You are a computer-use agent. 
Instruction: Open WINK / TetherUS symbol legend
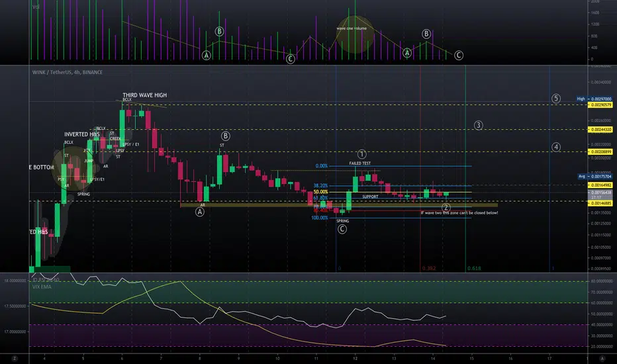[x=68, y=72]
